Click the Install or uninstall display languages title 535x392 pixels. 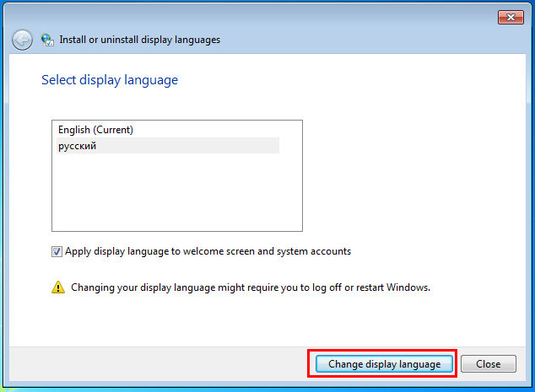[x=139, y=40]
